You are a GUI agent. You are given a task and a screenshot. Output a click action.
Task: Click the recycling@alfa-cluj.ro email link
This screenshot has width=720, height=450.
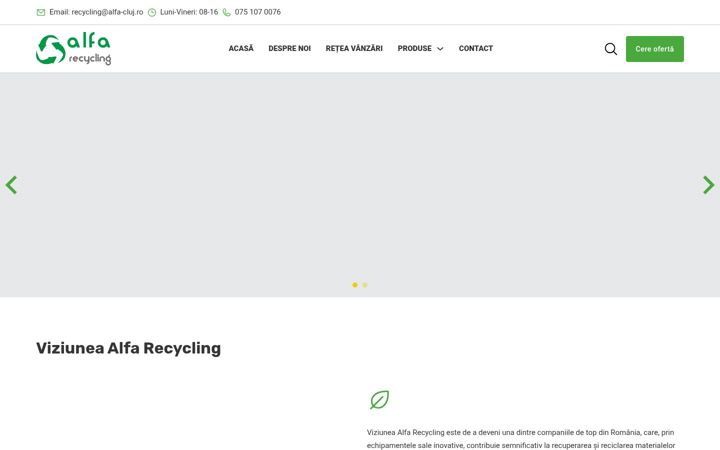pos(107,12)
